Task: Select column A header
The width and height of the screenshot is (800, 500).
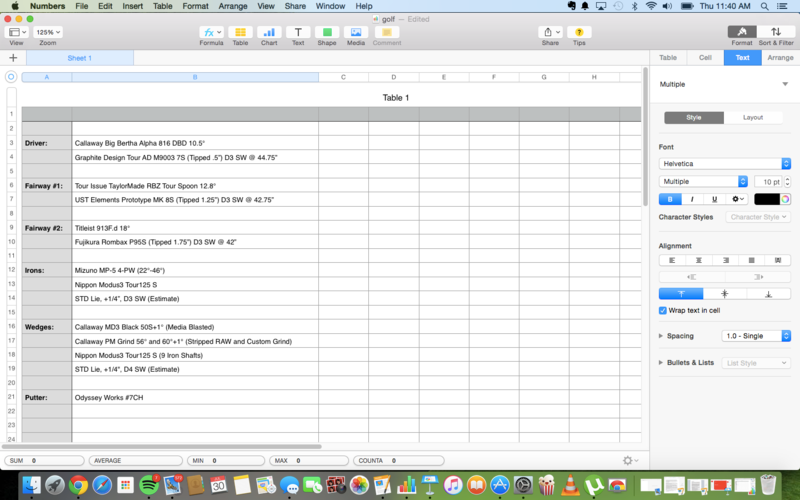Action: coord(46,77)
